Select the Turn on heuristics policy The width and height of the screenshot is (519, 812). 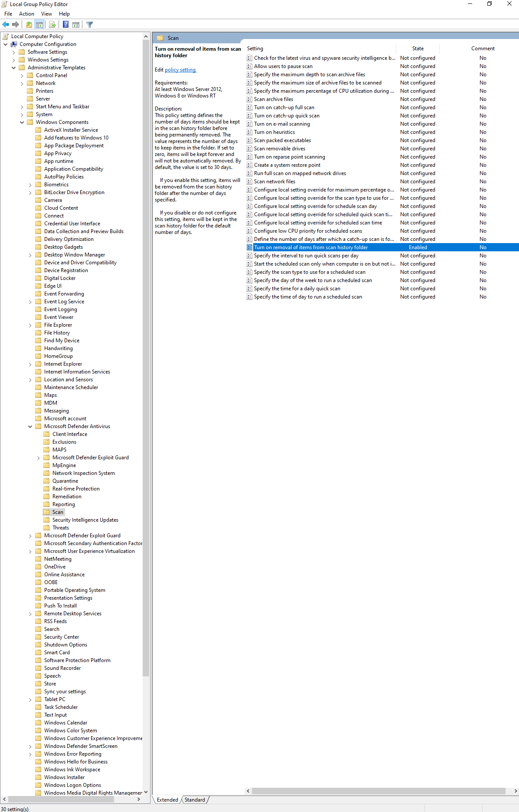[x=274, y=132]
